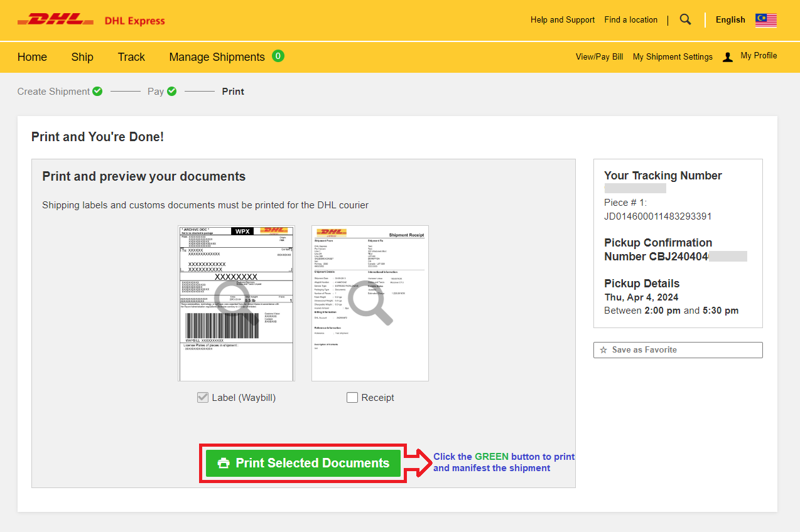Toggle the Label (Waybill) checkbox
Screen dimensions: 800x532
tap(202, 397)
